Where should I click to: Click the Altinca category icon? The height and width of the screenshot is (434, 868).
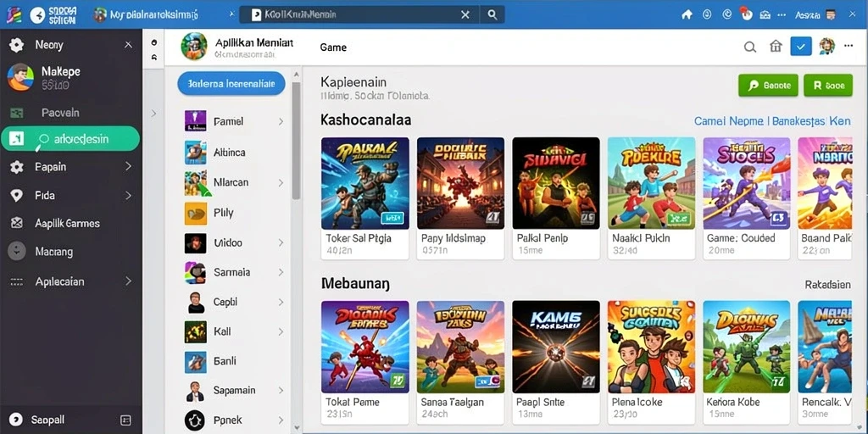coord(196,153)
